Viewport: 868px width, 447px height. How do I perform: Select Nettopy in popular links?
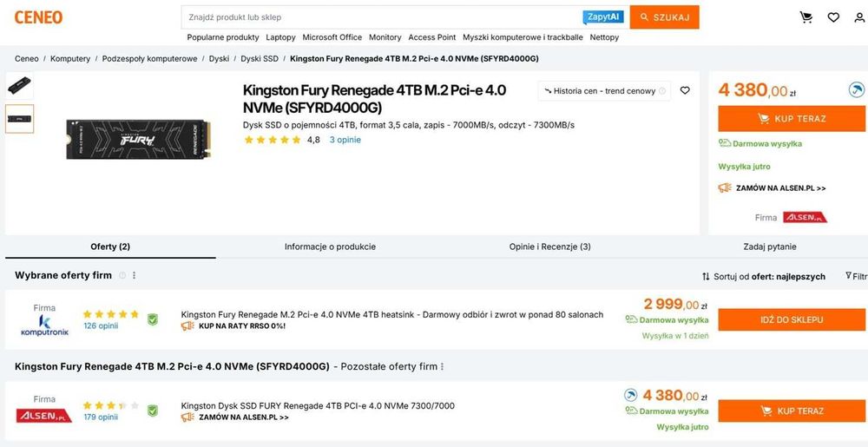pyautogui.click(x=604, y=37)
